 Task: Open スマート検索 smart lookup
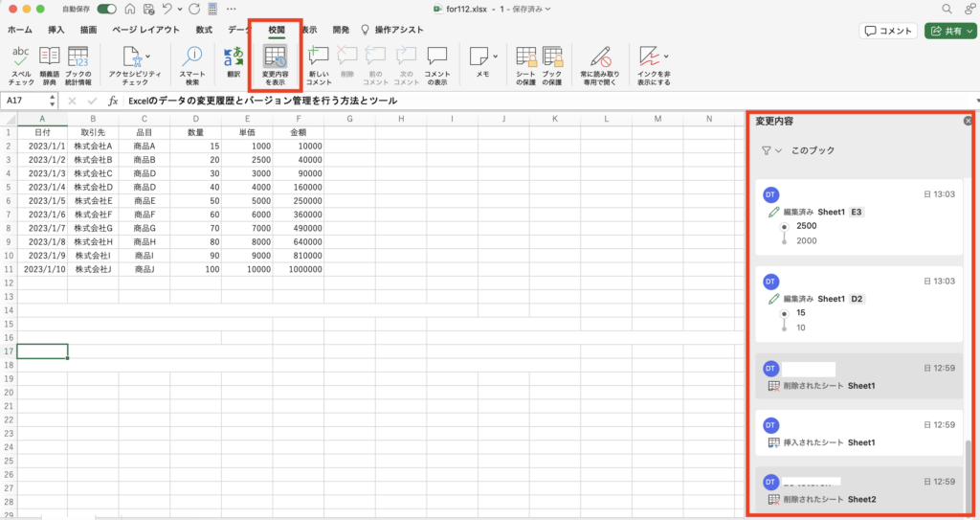pyautogui.click(x=191, y=65)
